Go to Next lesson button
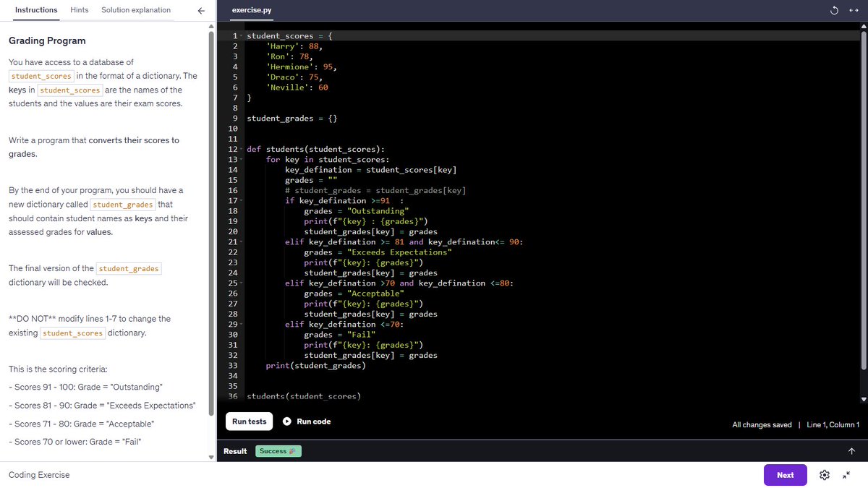Screen dimensions: 868x488 [x=785, y=475]
